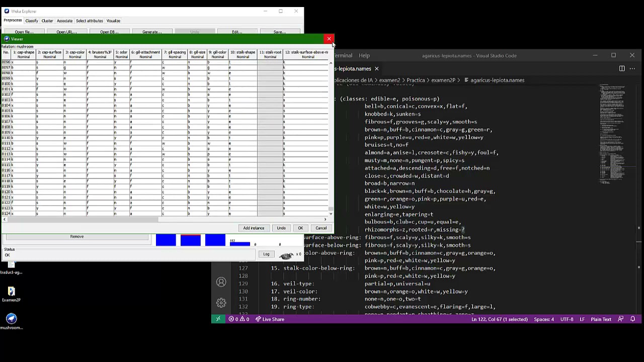Open VS Code notifications bell

(633, 319)
